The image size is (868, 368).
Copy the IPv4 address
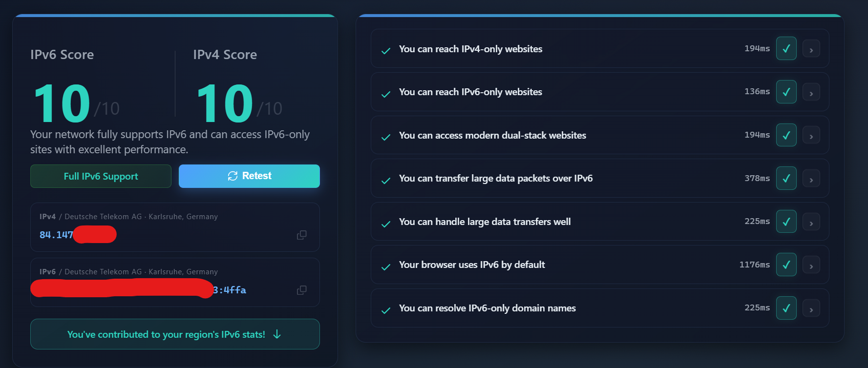[x=301, y=235]
